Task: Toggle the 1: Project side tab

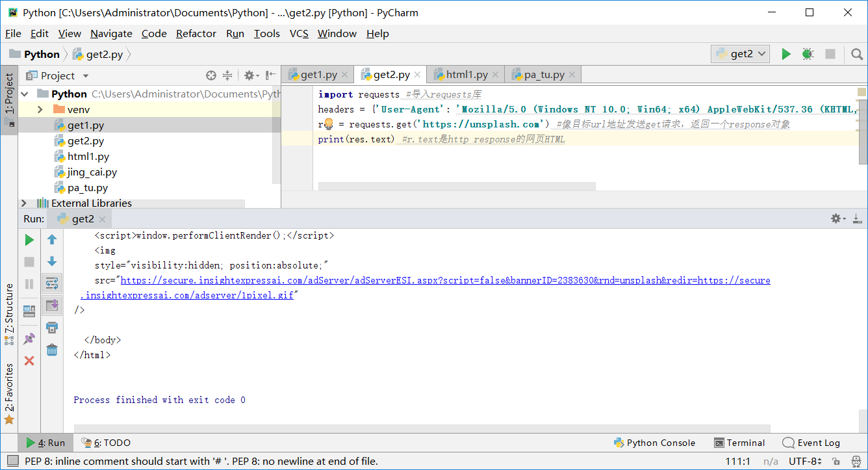Action: (9, 99)
